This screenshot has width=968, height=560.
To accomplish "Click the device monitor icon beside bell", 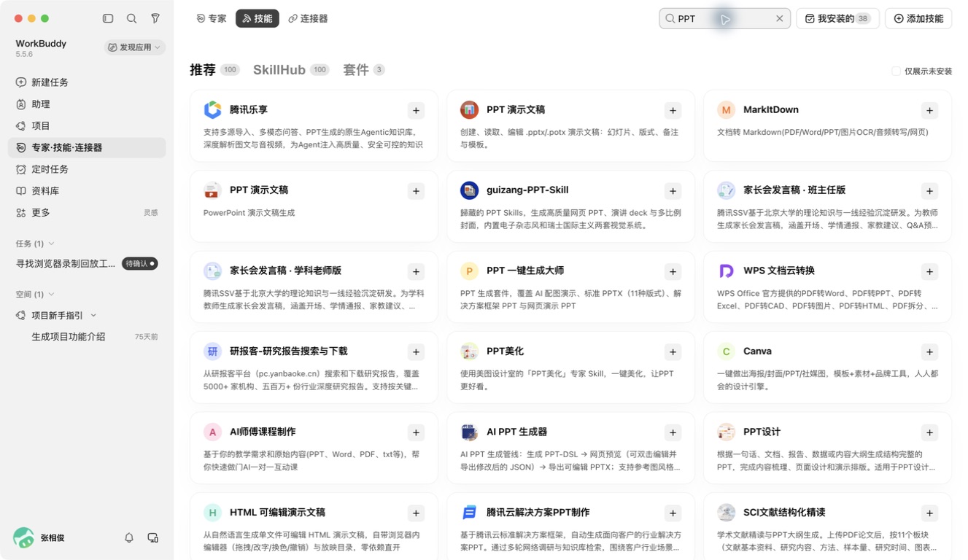I will point(152,537).
